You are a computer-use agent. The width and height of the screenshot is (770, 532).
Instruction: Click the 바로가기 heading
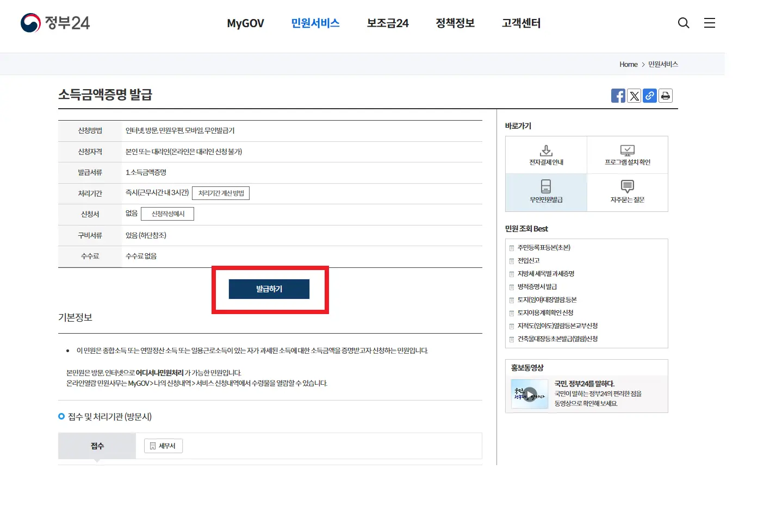tap(518, 126)
